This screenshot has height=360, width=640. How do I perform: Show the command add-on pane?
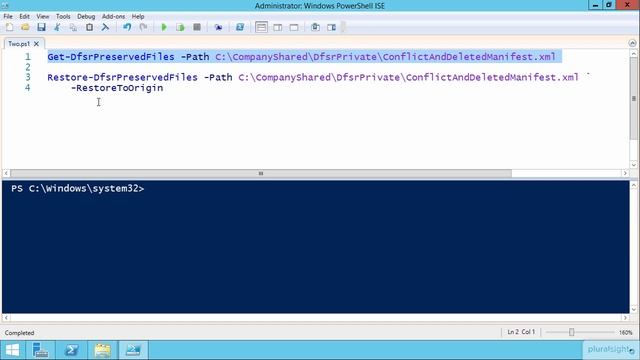coord(331,27)
